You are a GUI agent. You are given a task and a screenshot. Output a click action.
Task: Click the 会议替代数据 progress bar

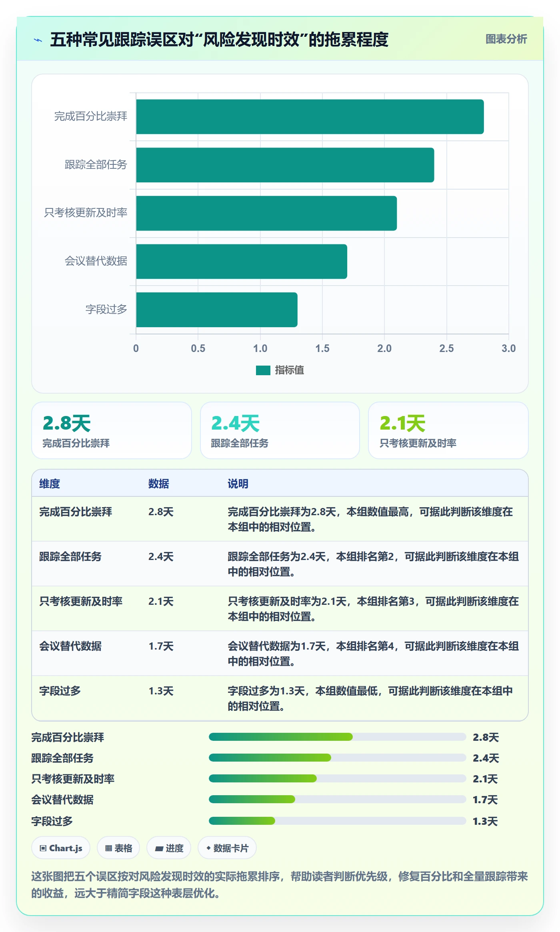point(337,799)
